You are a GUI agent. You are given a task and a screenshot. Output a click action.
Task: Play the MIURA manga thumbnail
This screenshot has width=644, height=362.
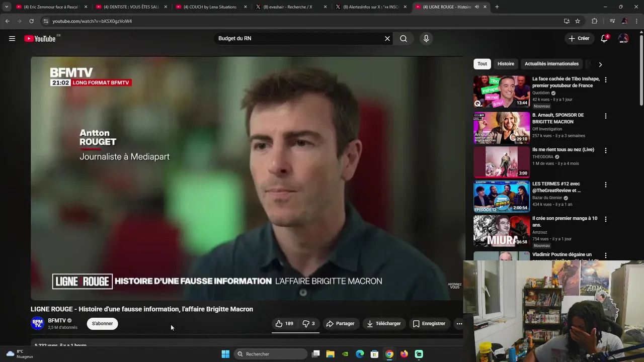click(501, 231)
